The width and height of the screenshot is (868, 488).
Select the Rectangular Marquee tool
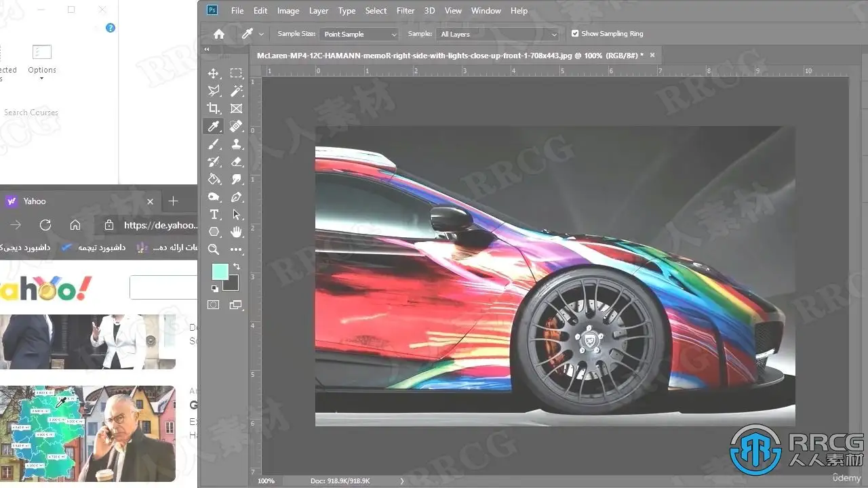tap(236, 73)
